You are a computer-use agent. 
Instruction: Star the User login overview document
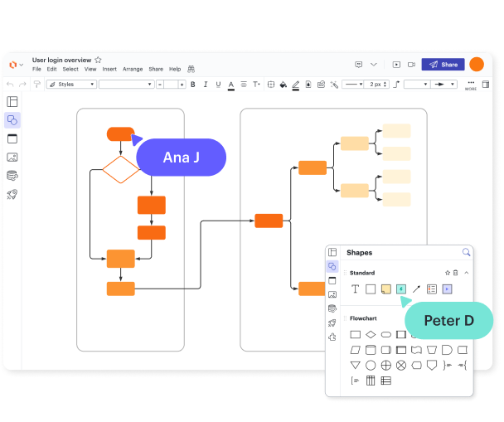click(x=99, y=60)
